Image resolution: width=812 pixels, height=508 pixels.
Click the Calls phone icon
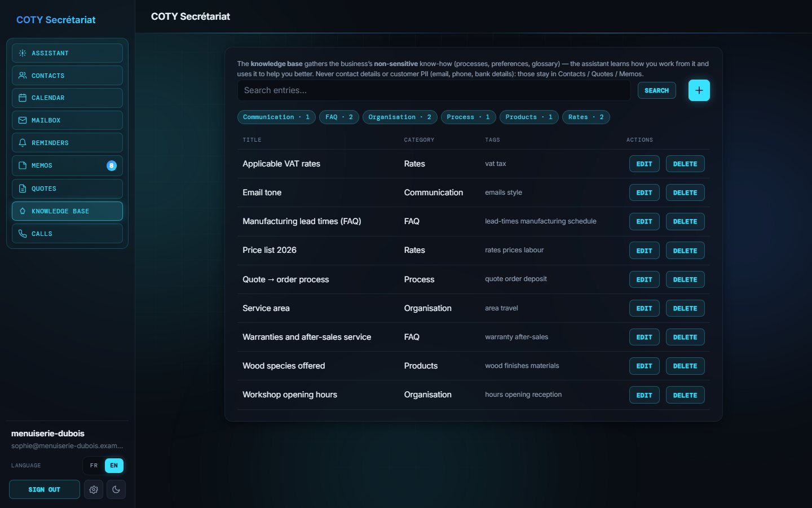point(23,234)
